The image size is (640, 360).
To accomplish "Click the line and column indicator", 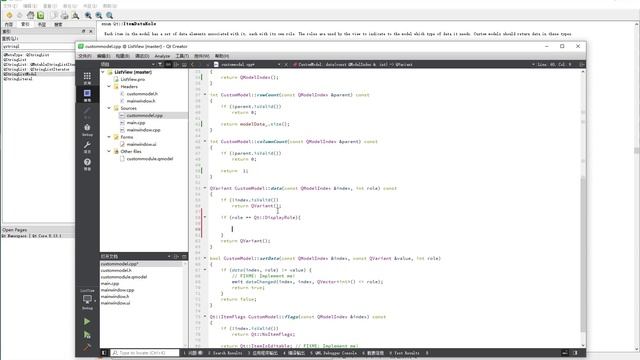I will [554, 64].
